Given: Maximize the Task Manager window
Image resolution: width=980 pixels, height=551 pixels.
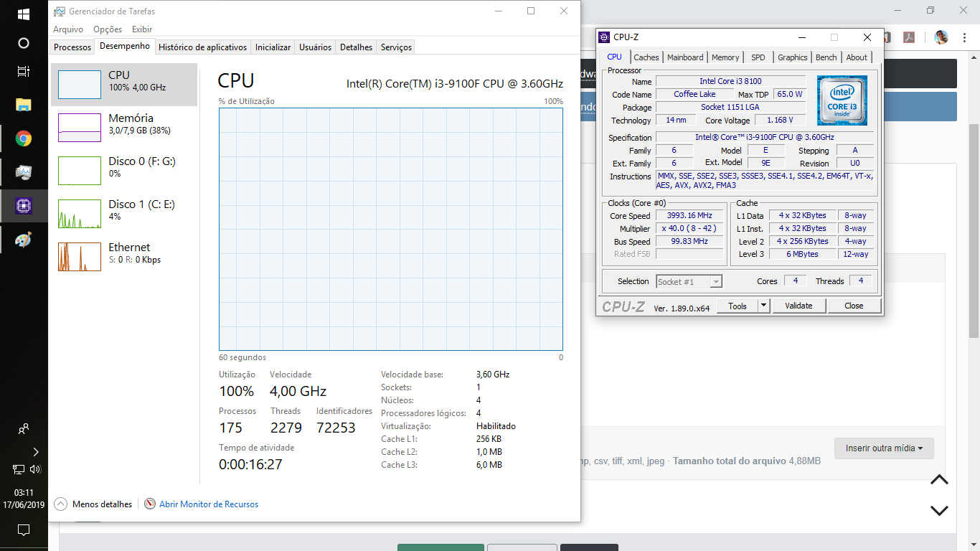Looking at the screenshot, I should click(531, 11).
